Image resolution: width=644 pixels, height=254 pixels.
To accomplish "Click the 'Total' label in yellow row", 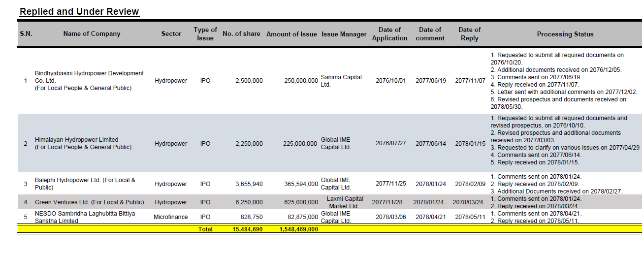I will tap(205, 229).
